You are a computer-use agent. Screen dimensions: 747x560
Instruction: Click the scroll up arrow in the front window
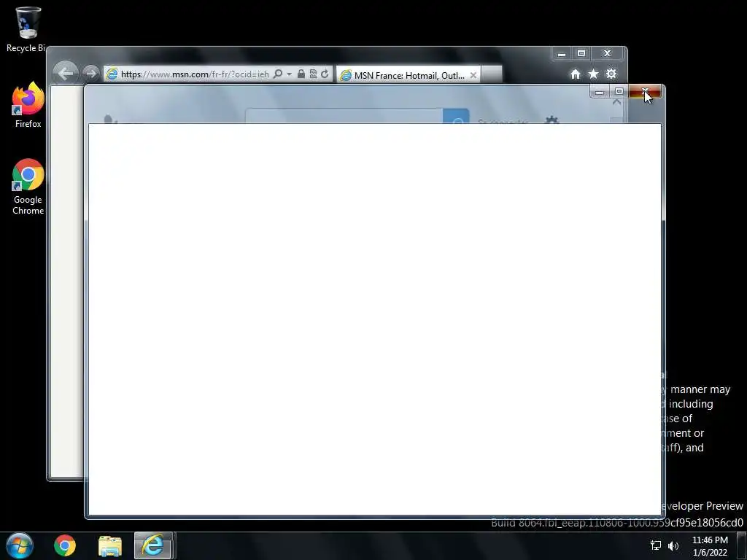(x=616, y=103)
